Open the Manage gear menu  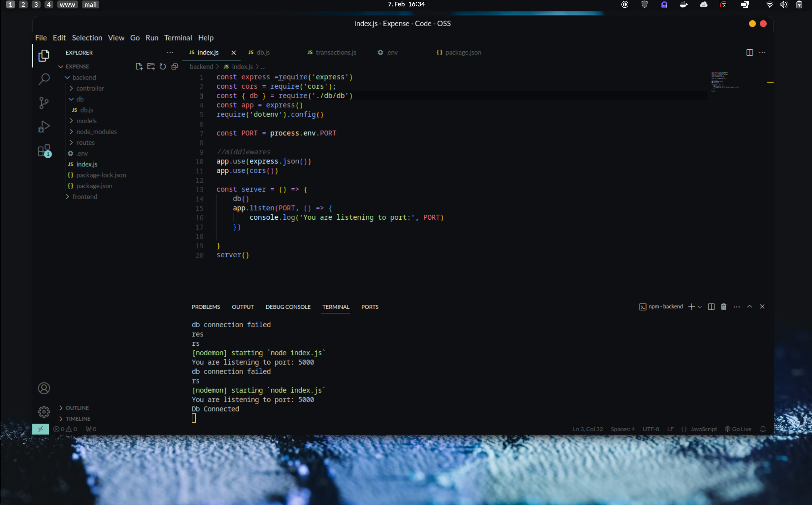tap(44, 411)
